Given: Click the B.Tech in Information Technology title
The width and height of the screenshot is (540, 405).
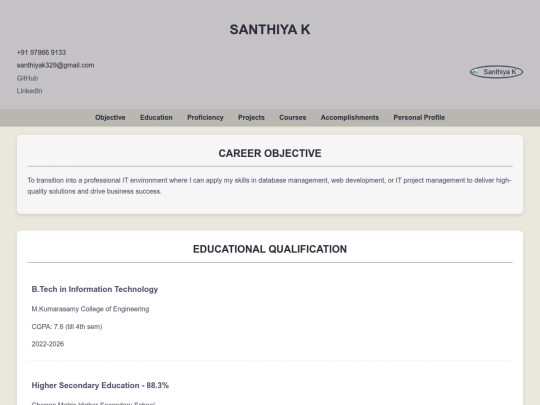Looking at the screenshot, I should point(95,289).
